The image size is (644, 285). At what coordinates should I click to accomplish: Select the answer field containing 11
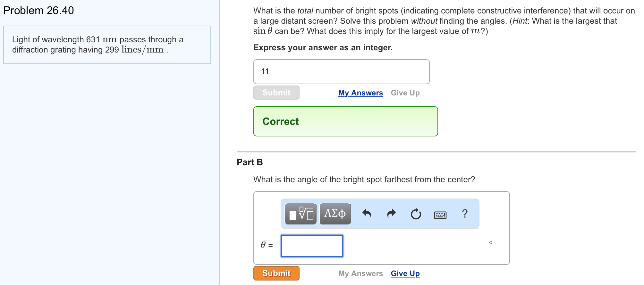pyautogui.click(x=341, y=71)
